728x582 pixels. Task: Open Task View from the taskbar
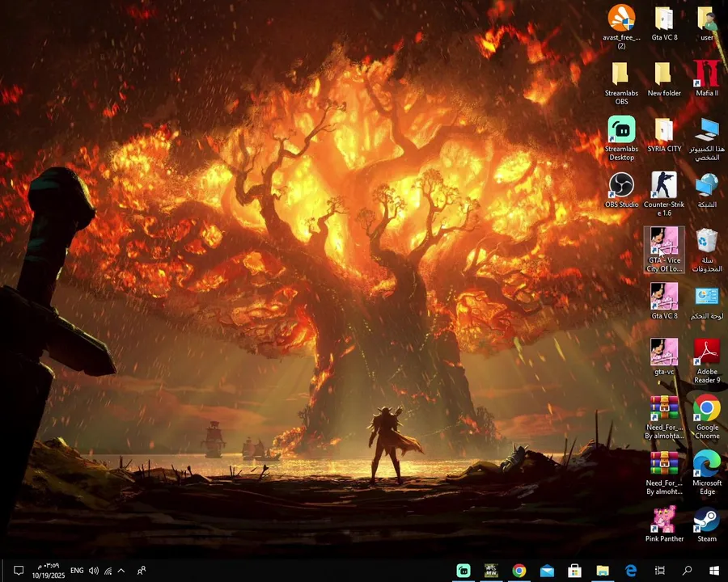coord(660,571)
